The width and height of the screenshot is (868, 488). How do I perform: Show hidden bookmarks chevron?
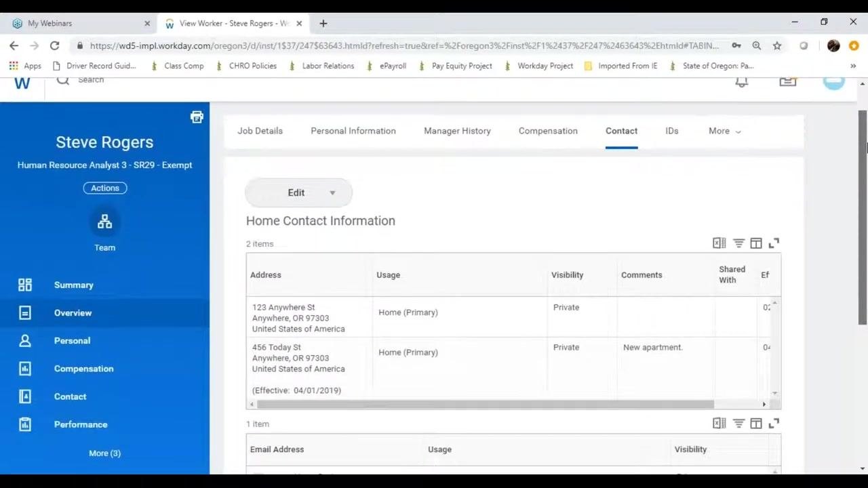tap(853, 66)
